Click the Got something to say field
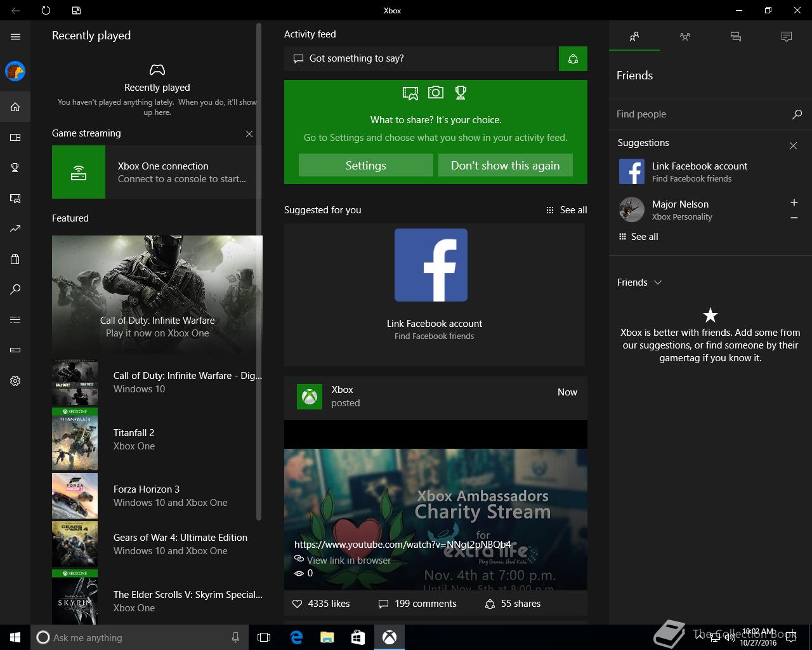This screenshot has height=650, width=812. pyautogui.click(x=420, y=58)
